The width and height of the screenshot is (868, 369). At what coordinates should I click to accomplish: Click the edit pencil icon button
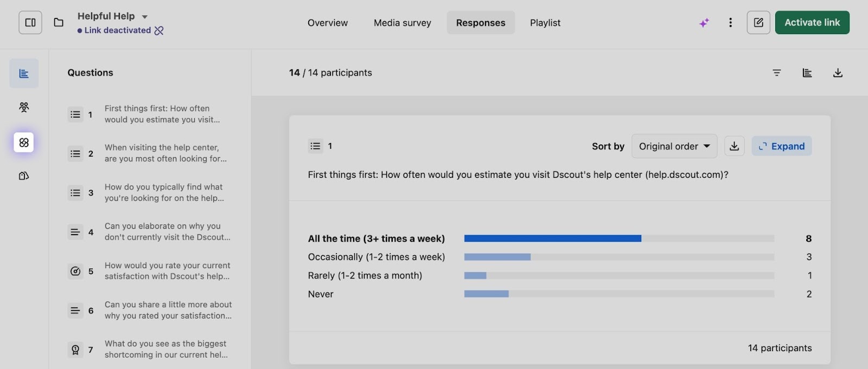coord(758,23)
